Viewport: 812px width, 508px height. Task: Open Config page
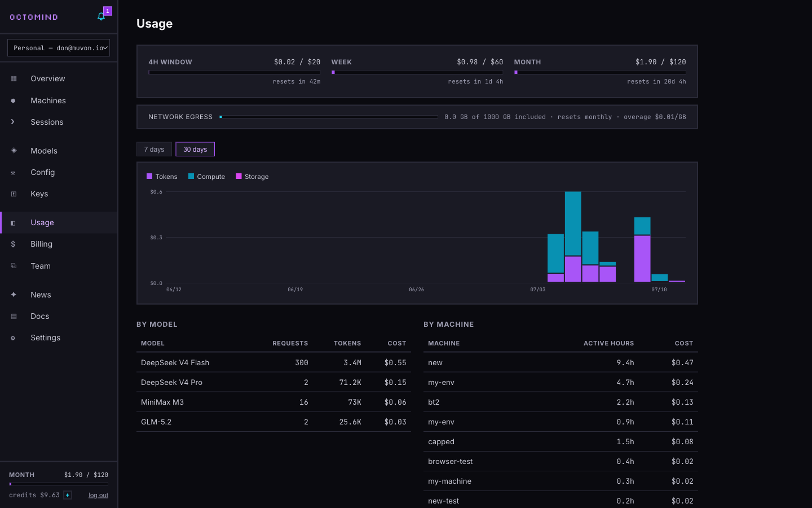[59, 172]
